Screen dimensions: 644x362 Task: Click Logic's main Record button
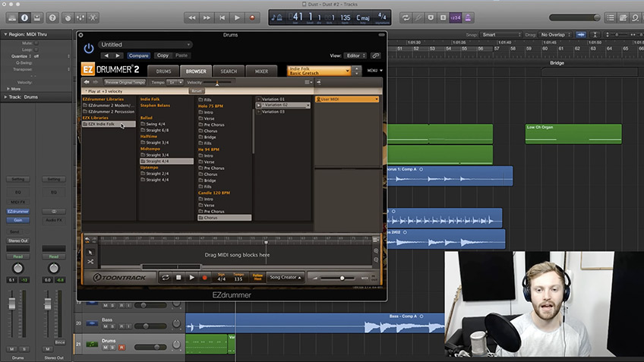[252, 17]
